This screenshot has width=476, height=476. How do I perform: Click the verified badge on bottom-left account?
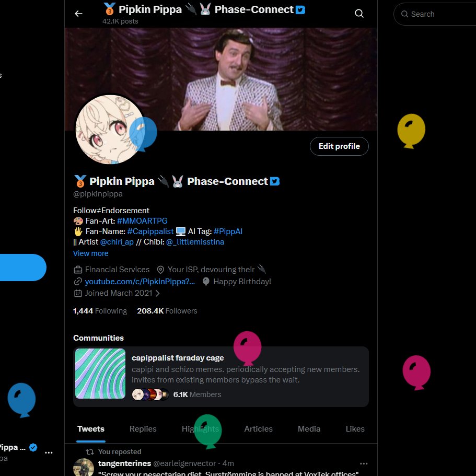click(33, 447)
